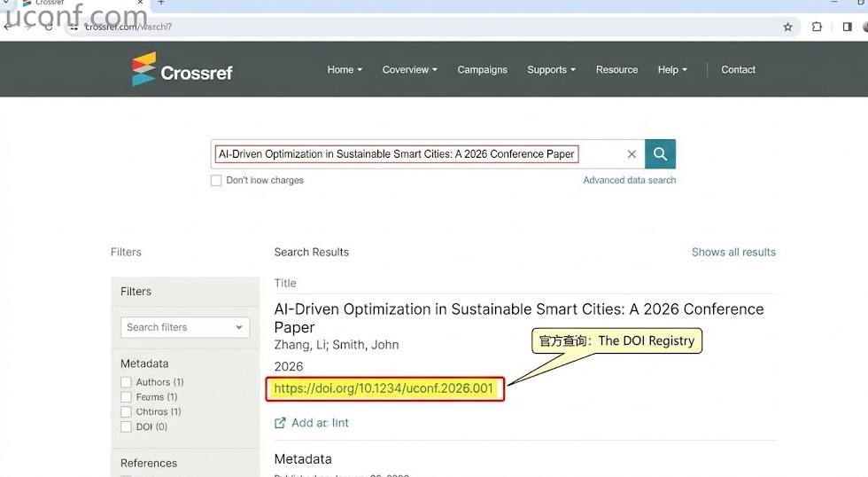
Task: Select the Crossref browser tab
Action: point(83,4)
